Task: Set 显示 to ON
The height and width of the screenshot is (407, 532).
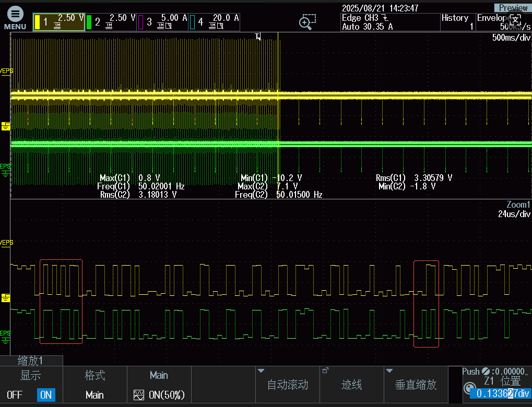Action: click(x=46, y=395)
